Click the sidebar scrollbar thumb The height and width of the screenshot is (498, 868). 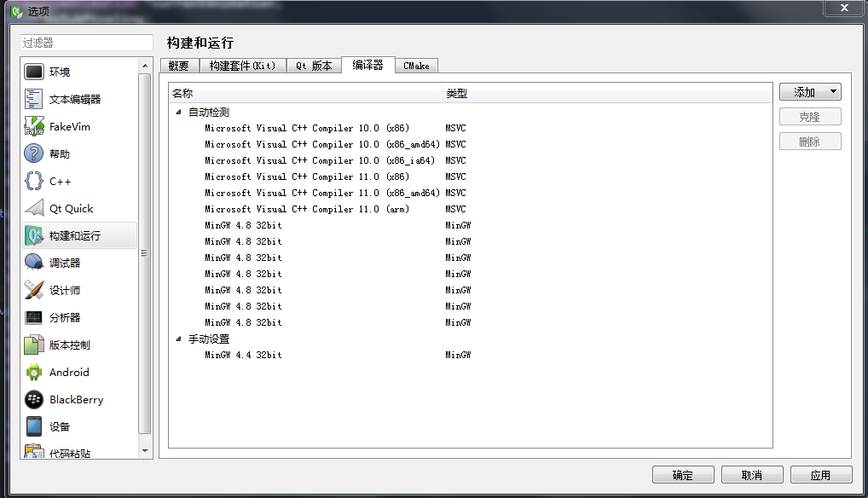[x=145, y=254]
